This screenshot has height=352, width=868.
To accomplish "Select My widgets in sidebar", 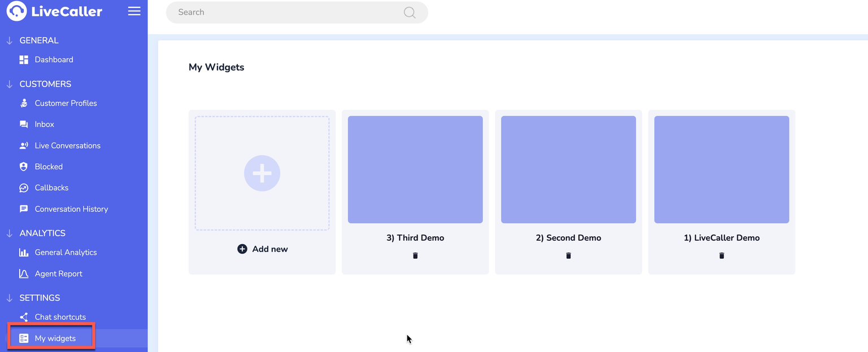I will (55, 338).
